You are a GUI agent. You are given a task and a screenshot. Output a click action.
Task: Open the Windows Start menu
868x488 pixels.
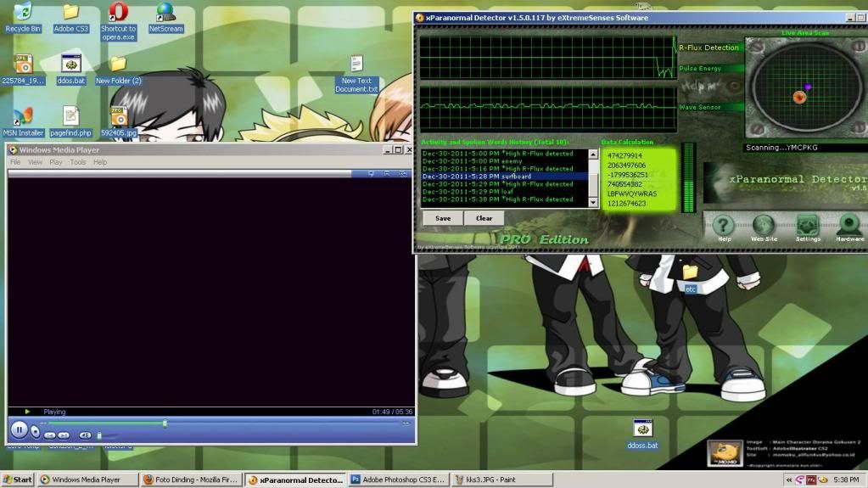[18, 480]
